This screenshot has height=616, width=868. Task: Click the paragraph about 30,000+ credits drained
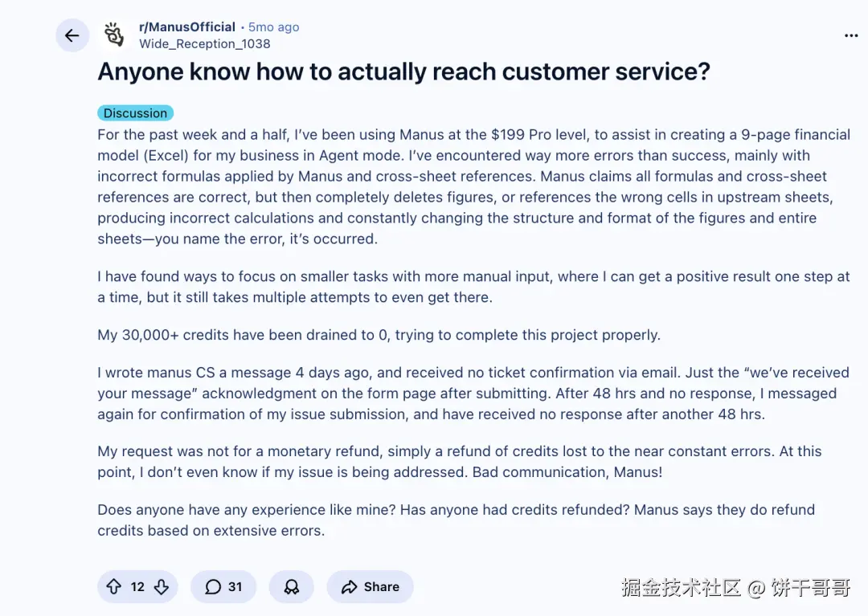point(379,334)
